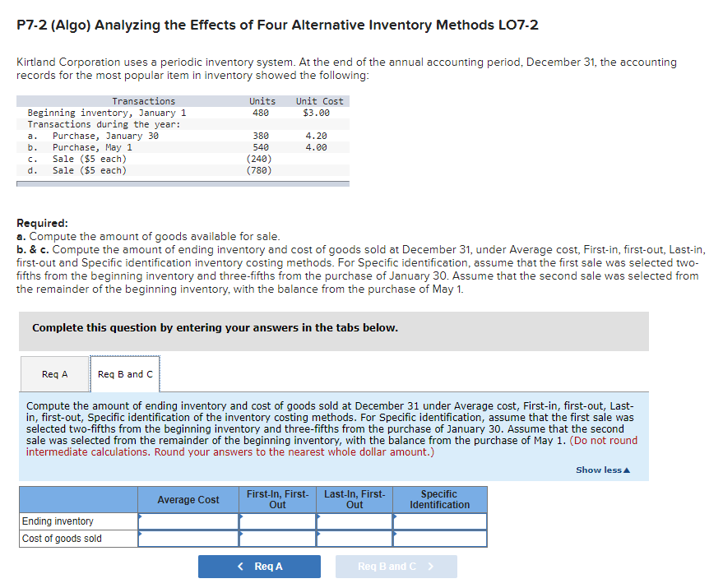Screen dimensions: 723x588
Task: Collapse instructions with Show less
Action: [x=602, y=470]
